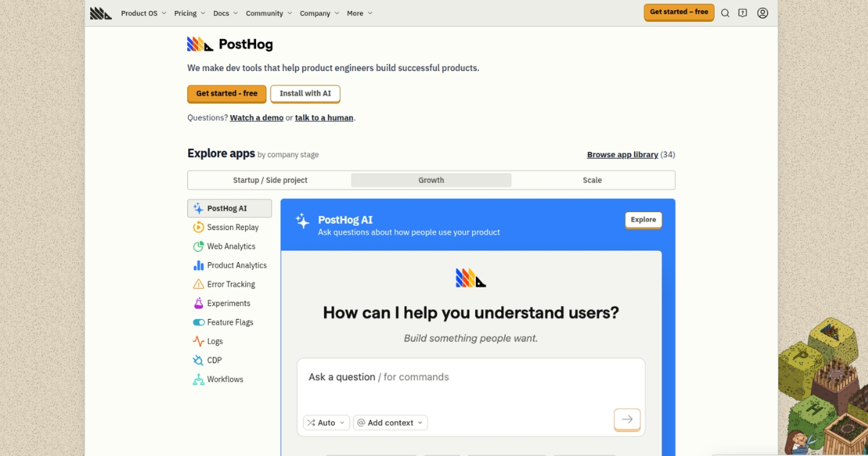Viewport: 868px width, 456px height.
Task: Click the PostHog hedgehog logo in navbar
Action: (101, 13)
